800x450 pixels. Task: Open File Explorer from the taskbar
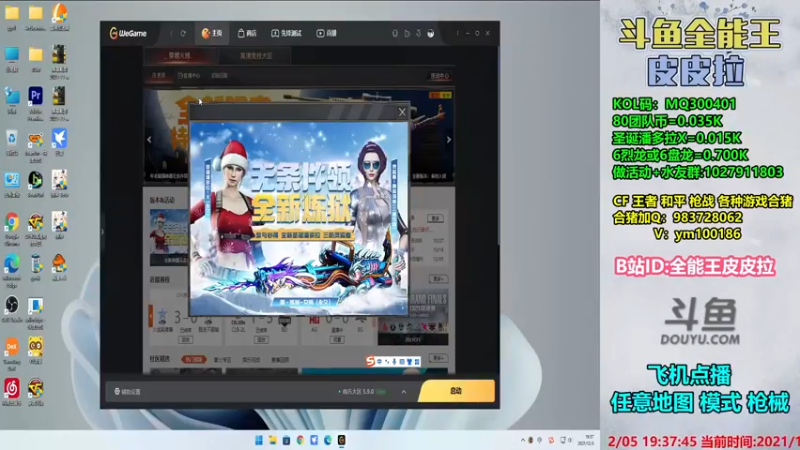click(273, 440)
